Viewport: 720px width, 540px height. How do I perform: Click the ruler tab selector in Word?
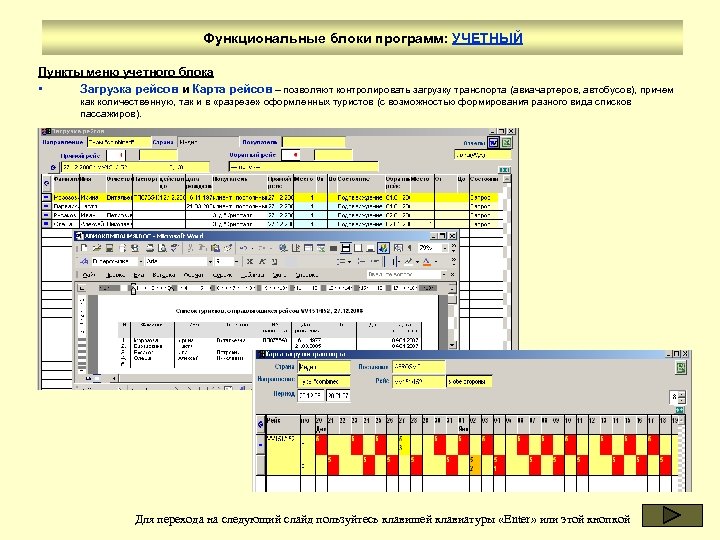click(82, 288)
